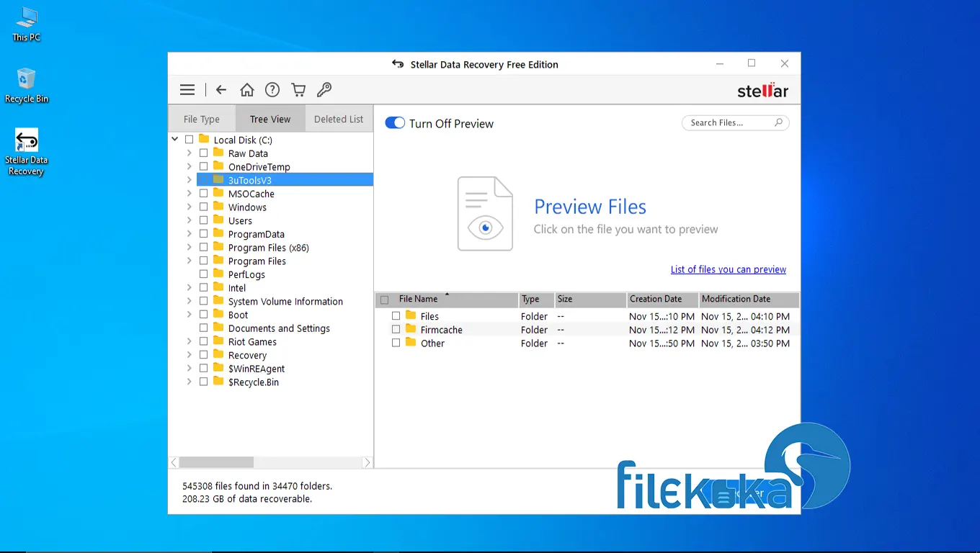980x553 pixels.
Task: Click the Local Disk (C:) folder icon
Action: coord(204,139)
